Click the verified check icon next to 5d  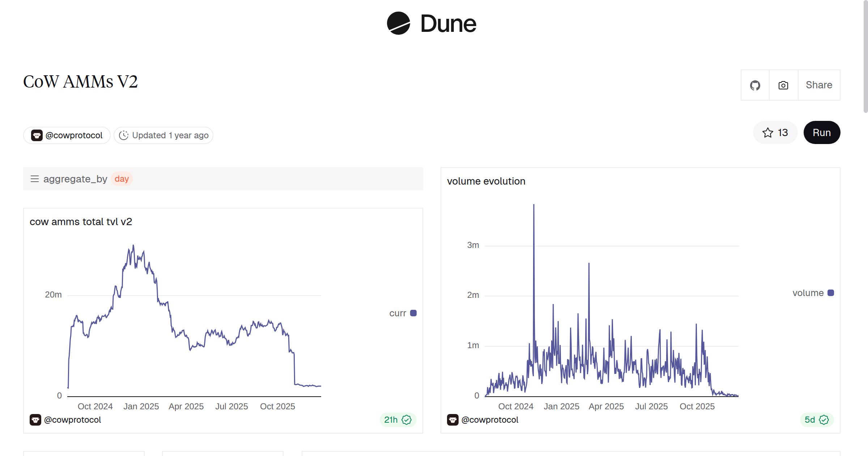824,420
